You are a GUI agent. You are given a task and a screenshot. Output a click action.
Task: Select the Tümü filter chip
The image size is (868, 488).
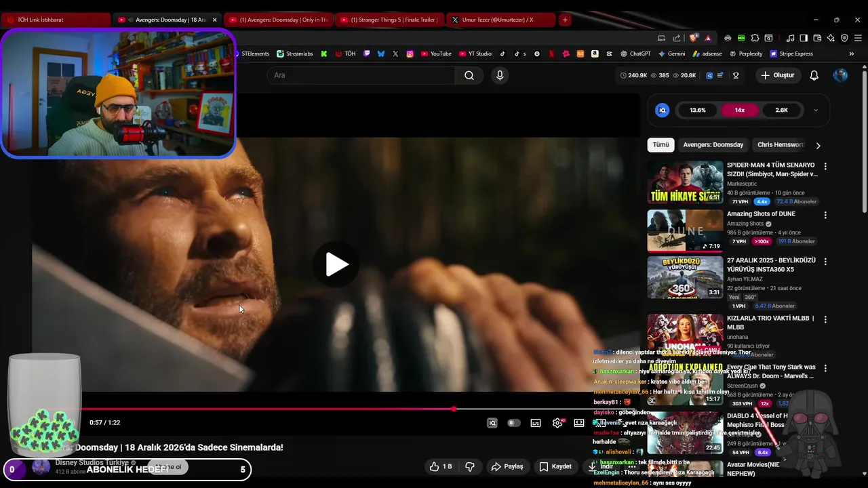click(660, 145)
